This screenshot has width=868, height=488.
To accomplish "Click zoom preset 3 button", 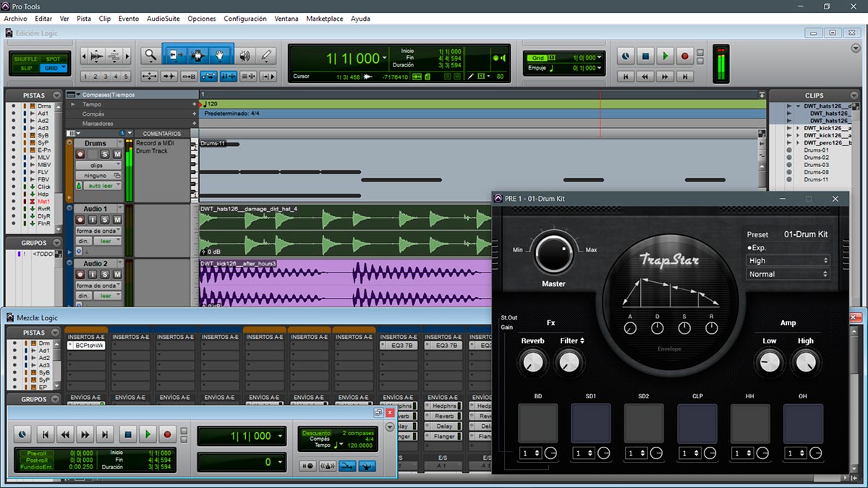I will [106, 77].
